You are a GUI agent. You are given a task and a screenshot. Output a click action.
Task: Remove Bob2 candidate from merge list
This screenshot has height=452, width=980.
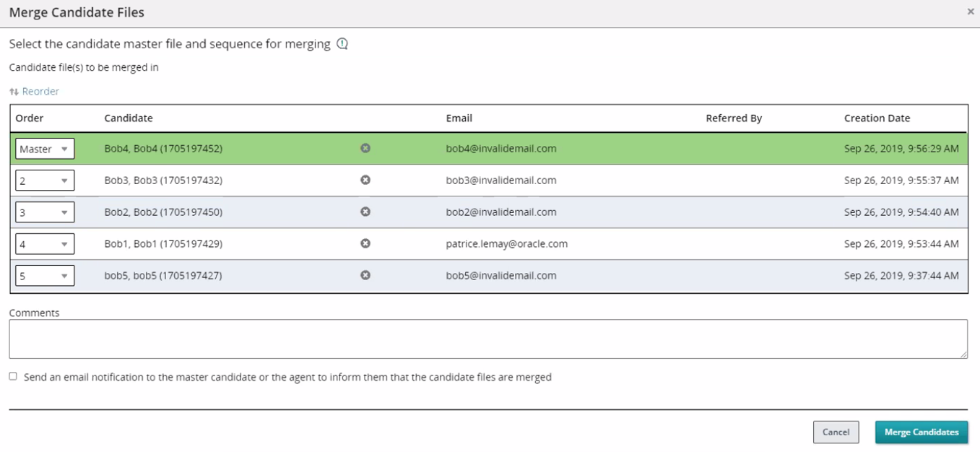tap(365, 212)
